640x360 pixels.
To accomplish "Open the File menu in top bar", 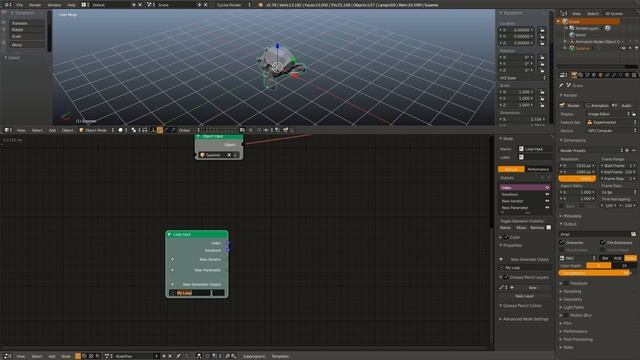I will pos(20,5).
